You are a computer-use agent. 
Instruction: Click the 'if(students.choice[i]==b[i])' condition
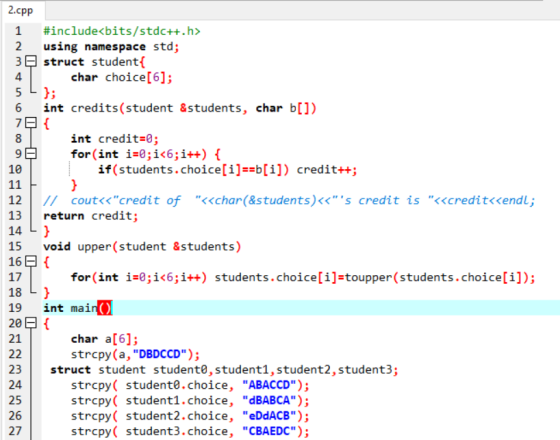point(194,169)
